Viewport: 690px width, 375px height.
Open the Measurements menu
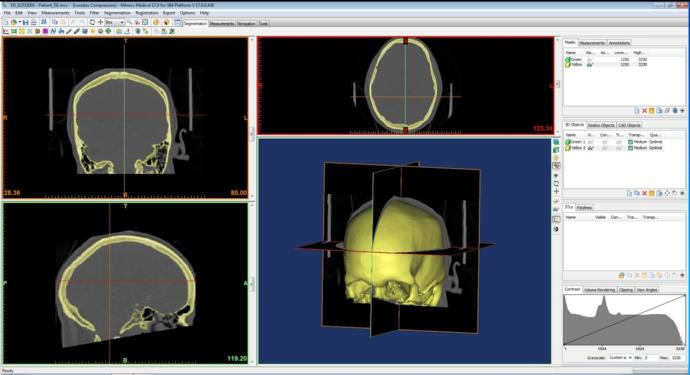pyautogui.click(x=55, y=13)
